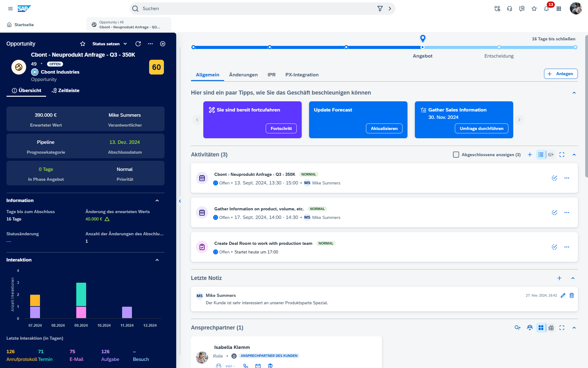Switch contacts to table view

(551, 328)
